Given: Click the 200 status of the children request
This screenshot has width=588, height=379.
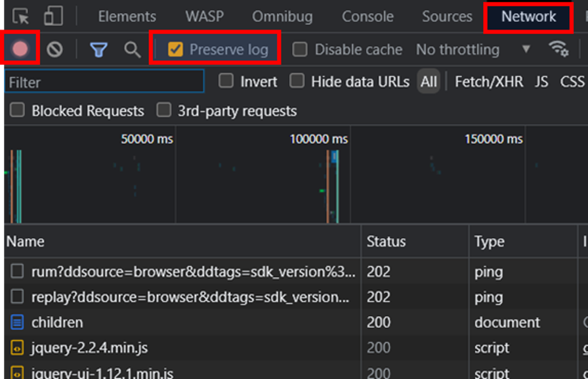Looking at the screenshot, I should point(379,323).
